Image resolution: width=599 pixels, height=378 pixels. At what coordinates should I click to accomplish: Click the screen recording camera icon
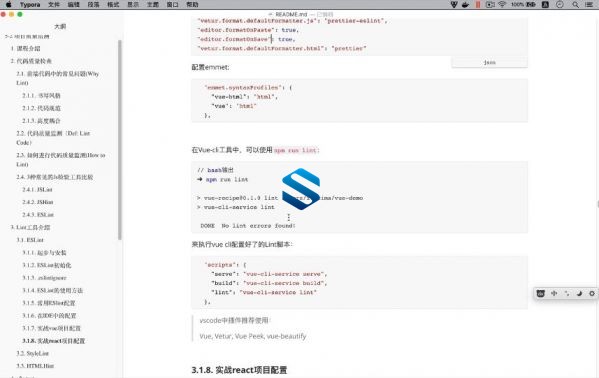pyautogui.click(x=490, y=5)
